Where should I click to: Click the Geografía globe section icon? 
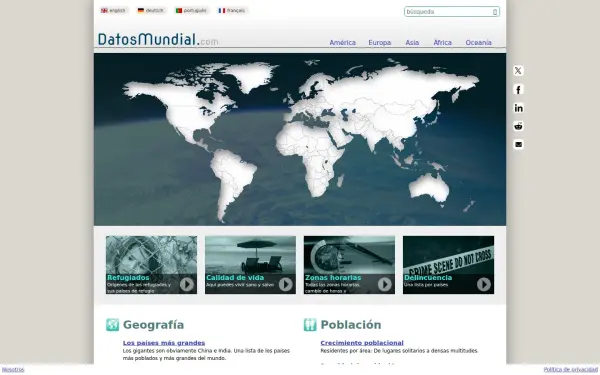(112, 324)
